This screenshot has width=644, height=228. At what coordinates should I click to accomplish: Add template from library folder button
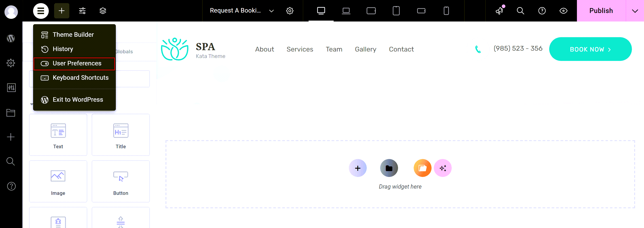tap(389, 168)
